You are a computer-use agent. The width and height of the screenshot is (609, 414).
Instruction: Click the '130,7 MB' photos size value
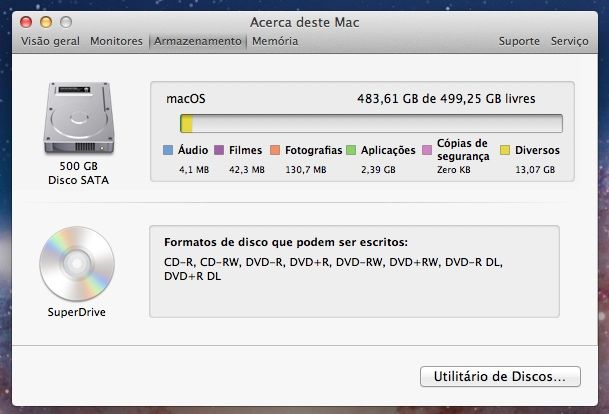point(306,170)
